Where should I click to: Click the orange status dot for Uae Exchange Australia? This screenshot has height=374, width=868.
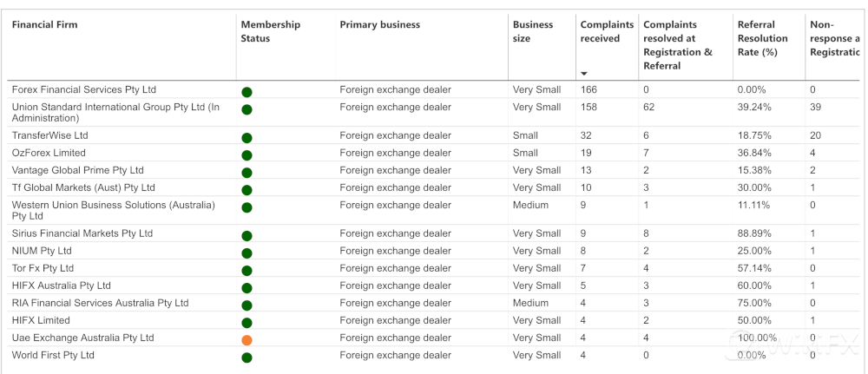[247, 339]
